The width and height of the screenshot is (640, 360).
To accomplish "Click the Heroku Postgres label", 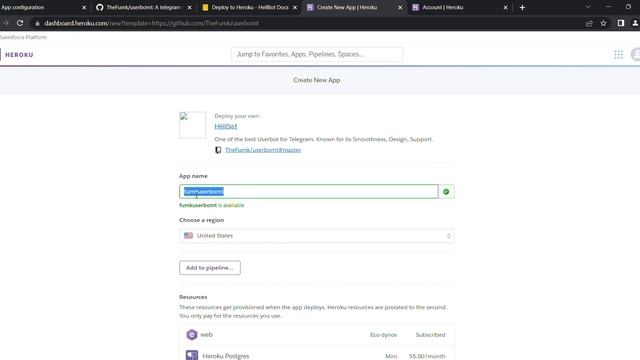I will (226, 356).
